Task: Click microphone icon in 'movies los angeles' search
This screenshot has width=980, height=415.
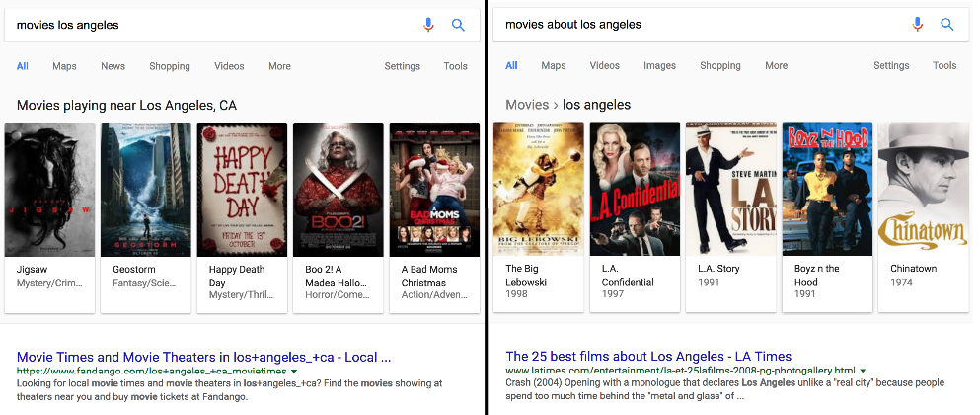Action: [x=428, y=25]
